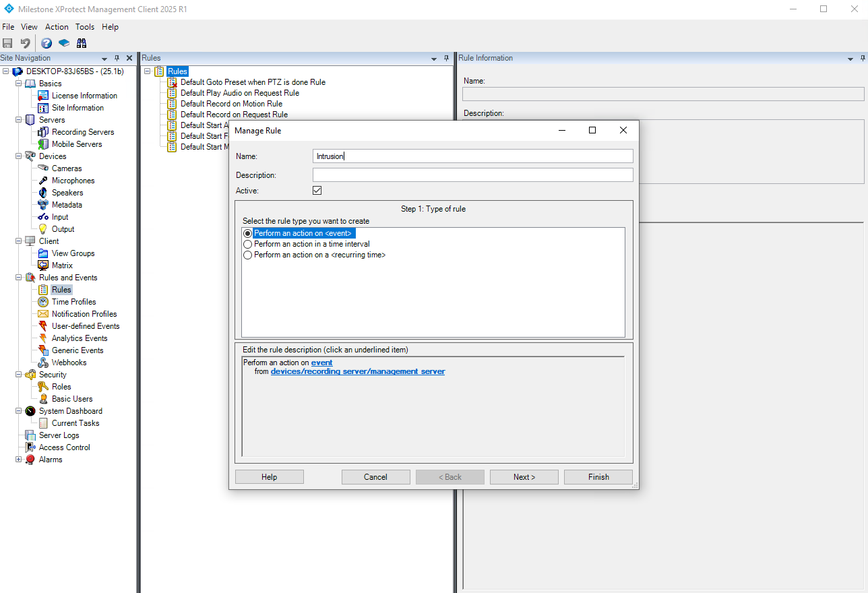
Task: Click the underlined 'event' link
Action: pyautogui.click(x=321, y=363)
